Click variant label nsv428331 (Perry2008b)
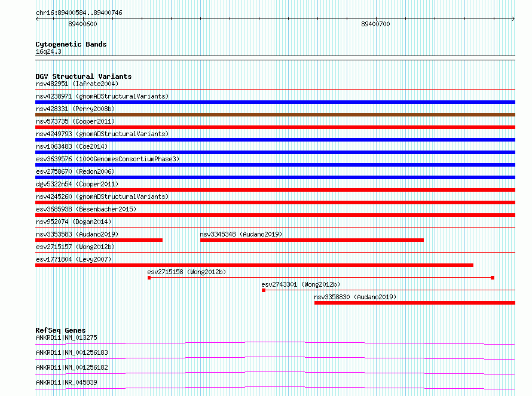 [75, 109]
